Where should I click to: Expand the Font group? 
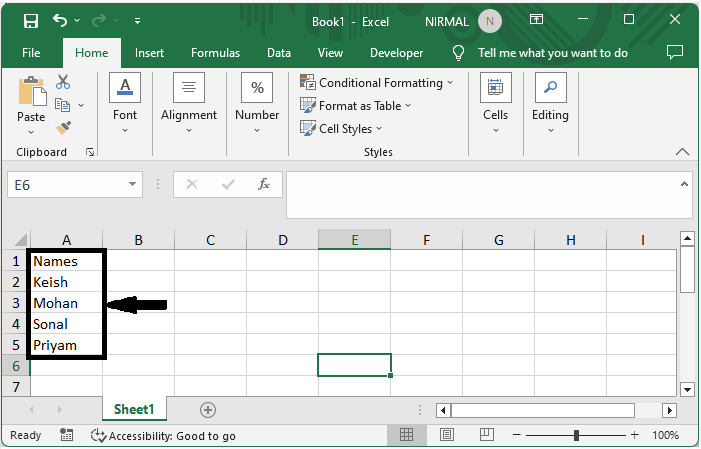(x=125, y=103)
